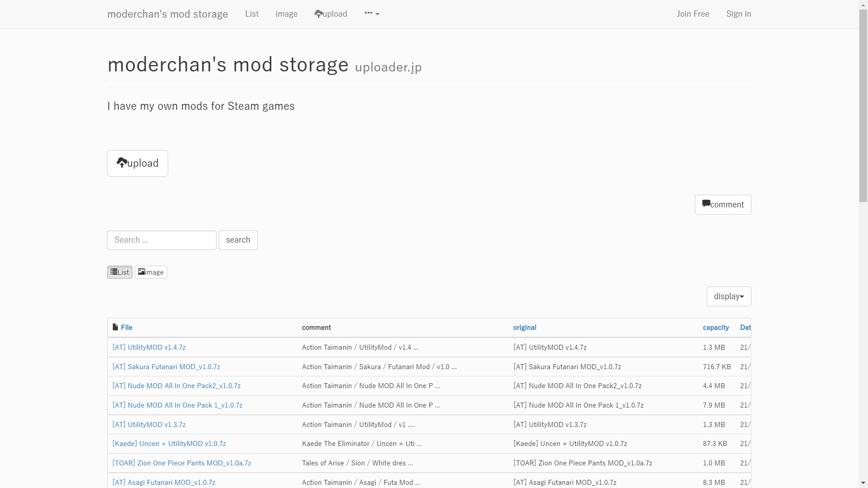Open [AT] Sakura Futanari MOD_v1.0.7z link
Image resolution: width=868 pixels, height=488 pixels.
coord(166,367)
